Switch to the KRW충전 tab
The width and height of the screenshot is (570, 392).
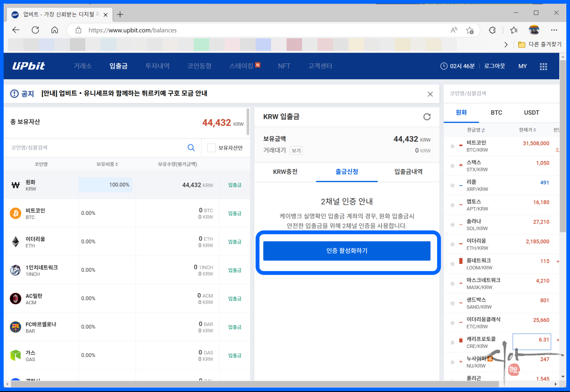pos(285,172)
